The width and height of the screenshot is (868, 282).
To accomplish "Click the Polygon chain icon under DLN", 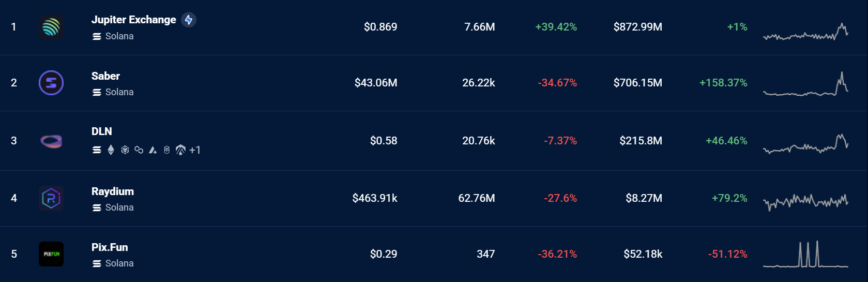I will [x=139, y=150].
